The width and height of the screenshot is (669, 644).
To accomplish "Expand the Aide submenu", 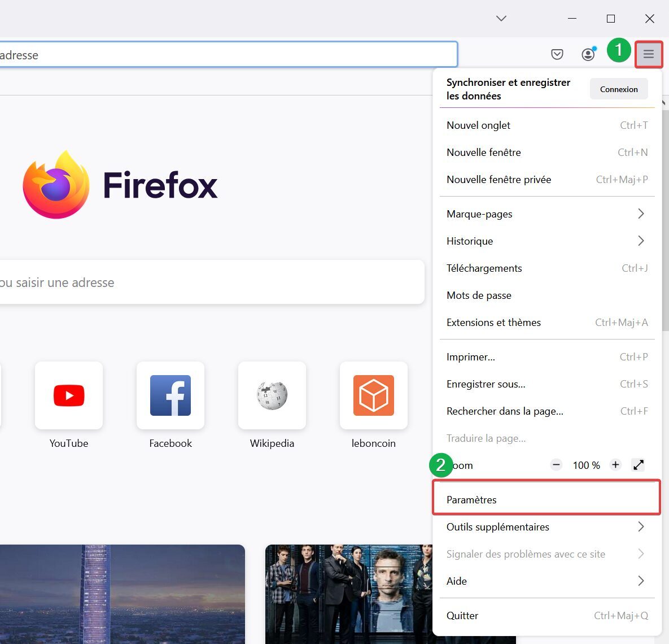I will point(547,581).
